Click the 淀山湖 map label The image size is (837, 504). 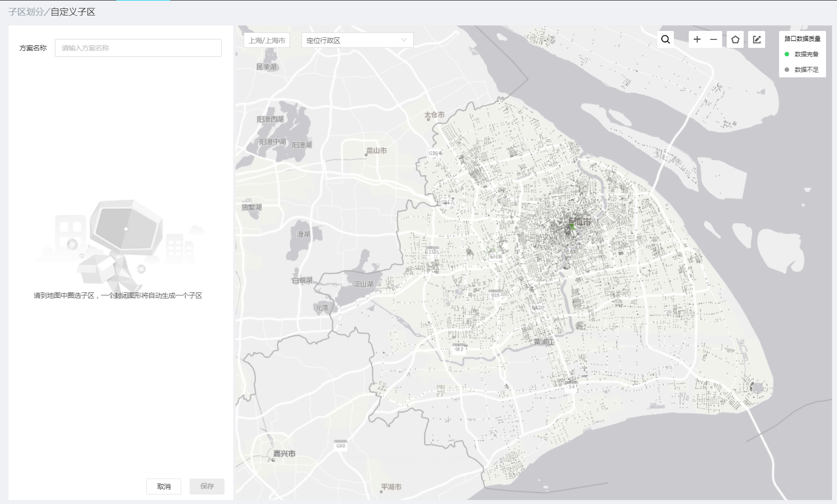(x=363, y=284)
